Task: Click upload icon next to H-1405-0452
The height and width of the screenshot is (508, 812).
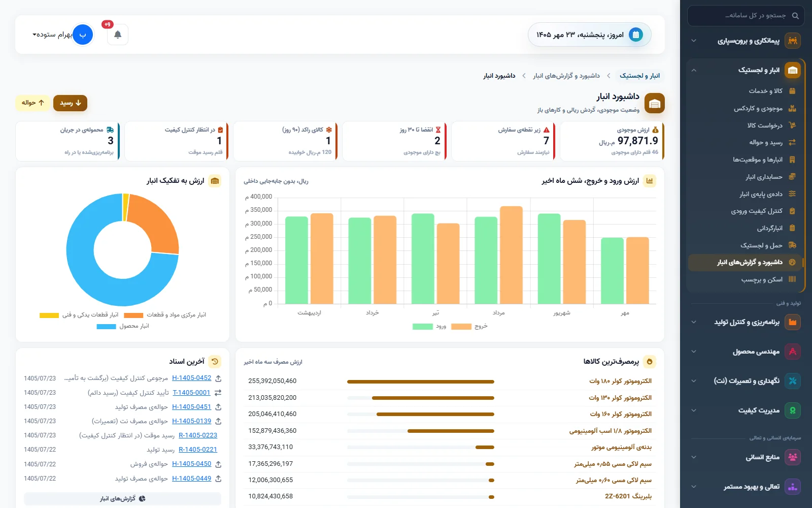Action: (218, 378)
